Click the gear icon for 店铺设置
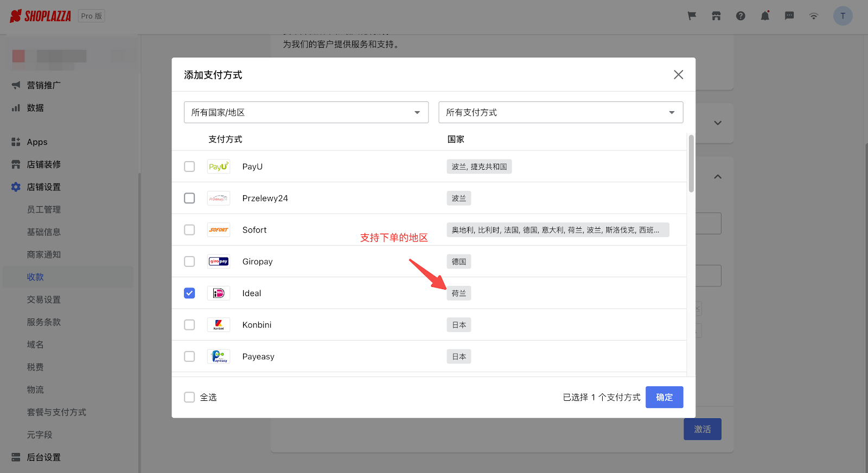Viewport: 868px width, 473px height. 16,187
